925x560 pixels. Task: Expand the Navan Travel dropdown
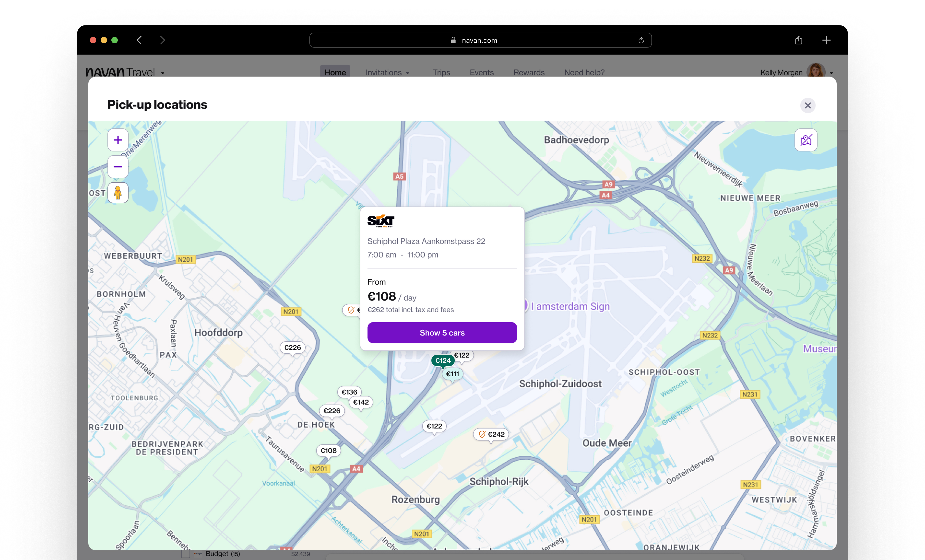pos(162,73)
